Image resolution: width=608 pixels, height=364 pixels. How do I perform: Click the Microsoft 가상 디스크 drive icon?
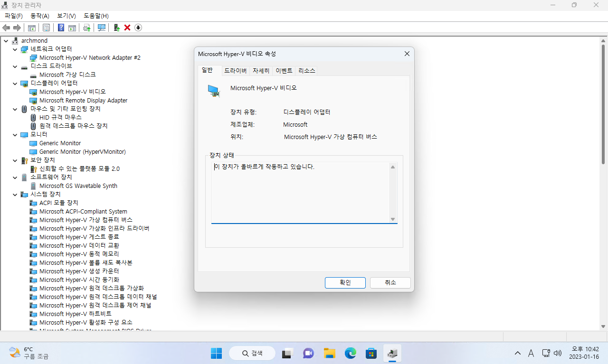pyautogui.click(x=33, y=75)
